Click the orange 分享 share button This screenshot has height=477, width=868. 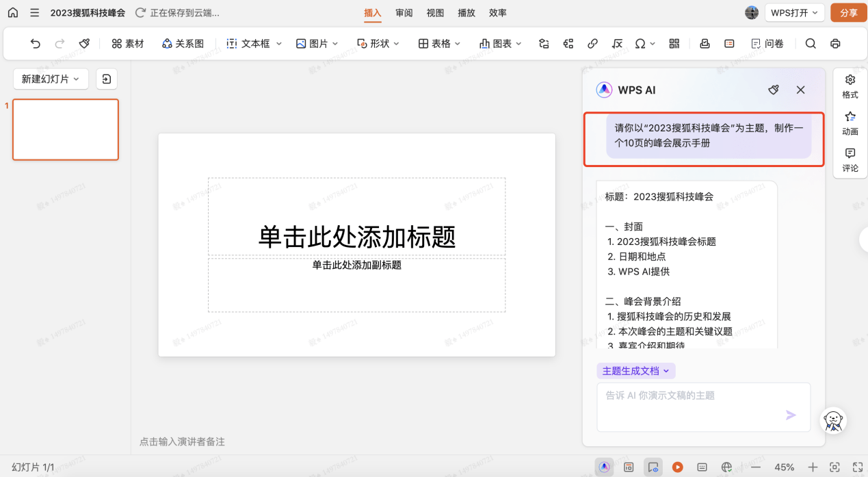[848, 12]
